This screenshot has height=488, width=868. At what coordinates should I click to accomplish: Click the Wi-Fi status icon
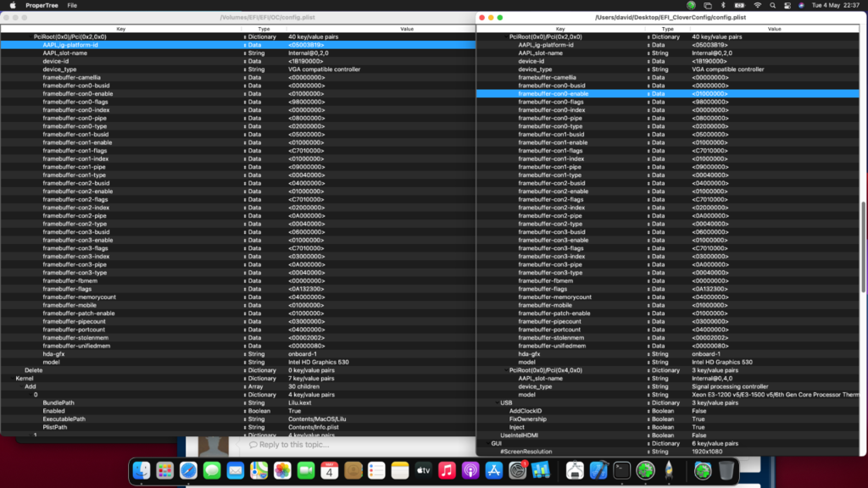point(757,5)
